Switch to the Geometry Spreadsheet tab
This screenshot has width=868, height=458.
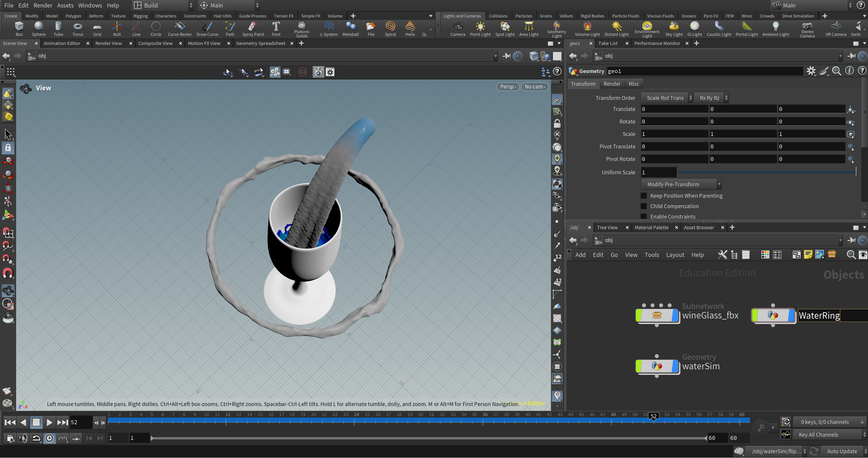point(260,43)
